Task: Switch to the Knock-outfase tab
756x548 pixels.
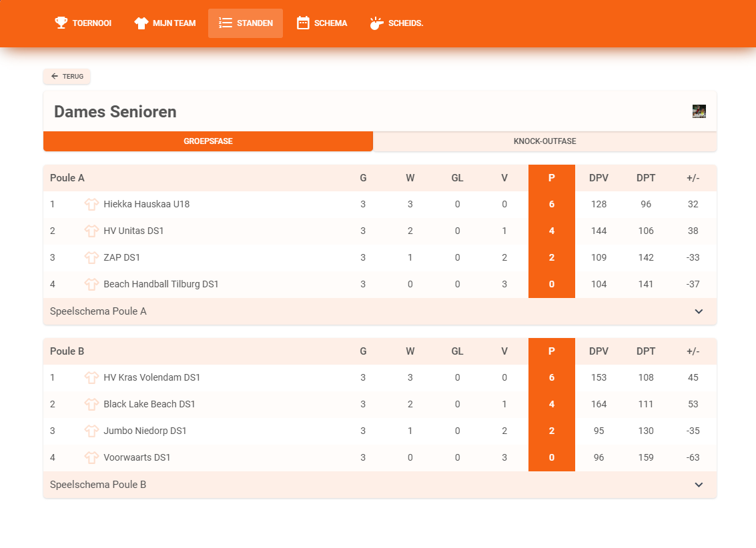Action: (x=545, y=141)
